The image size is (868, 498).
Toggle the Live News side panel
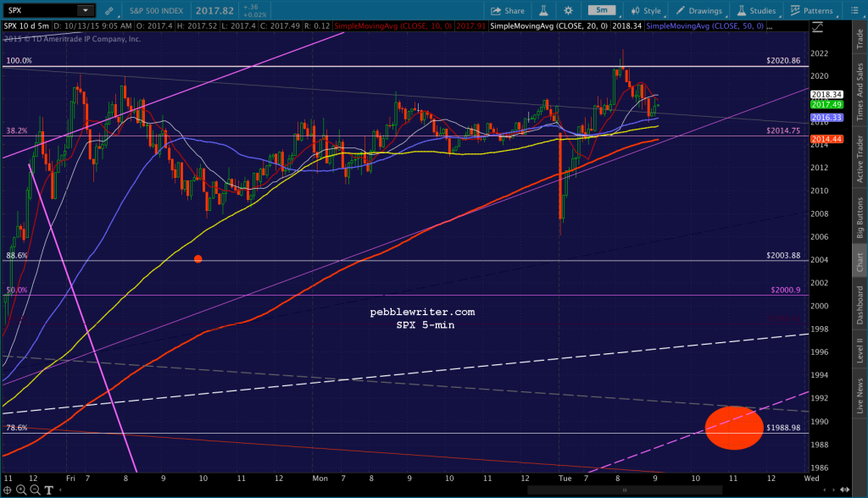[860, 396]
